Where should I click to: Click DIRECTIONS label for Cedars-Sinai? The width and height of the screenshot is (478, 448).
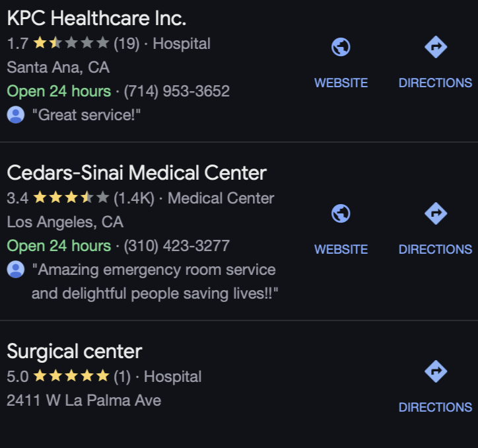click(435, 249)
